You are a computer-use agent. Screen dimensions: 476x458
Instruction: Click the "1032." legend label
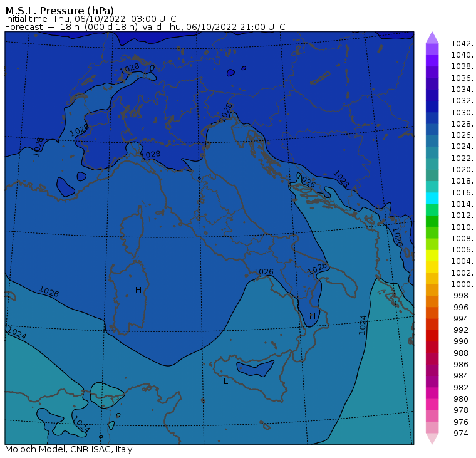pyautogui.click(x=462, y=101)
